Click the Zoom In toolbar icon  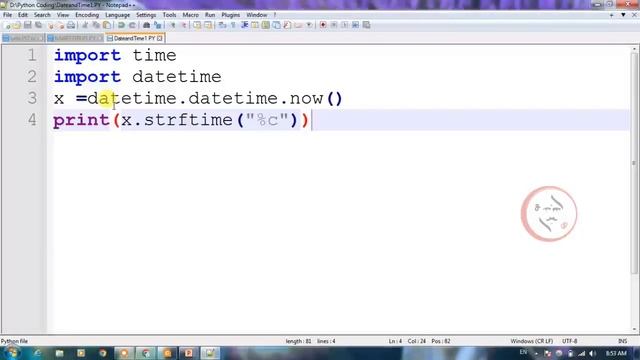(173, 25)
